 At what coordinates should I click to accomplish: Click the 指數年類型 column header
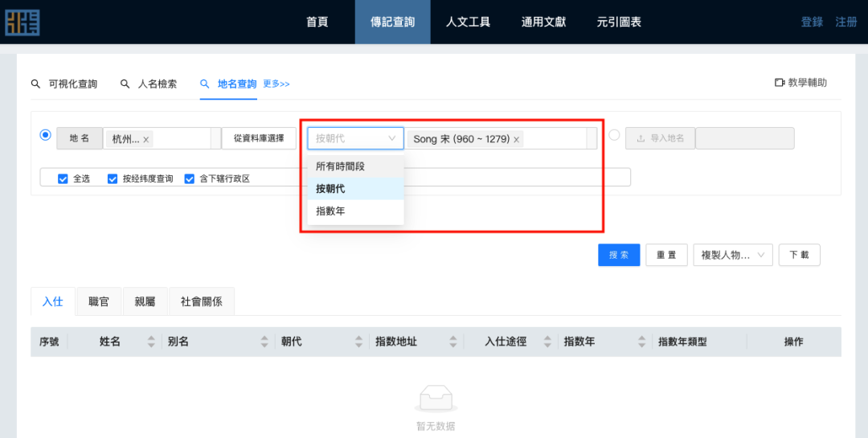(682, 342)
